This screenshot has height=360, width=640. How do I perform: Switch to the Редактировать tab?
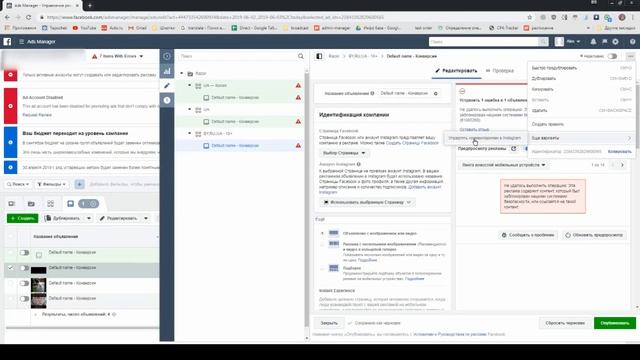coord(456,71)
